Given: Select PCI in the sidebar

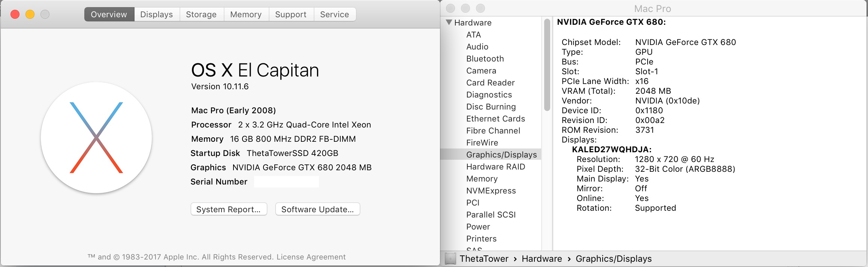Looking at the screenshot, I should [x=473, y=202].
